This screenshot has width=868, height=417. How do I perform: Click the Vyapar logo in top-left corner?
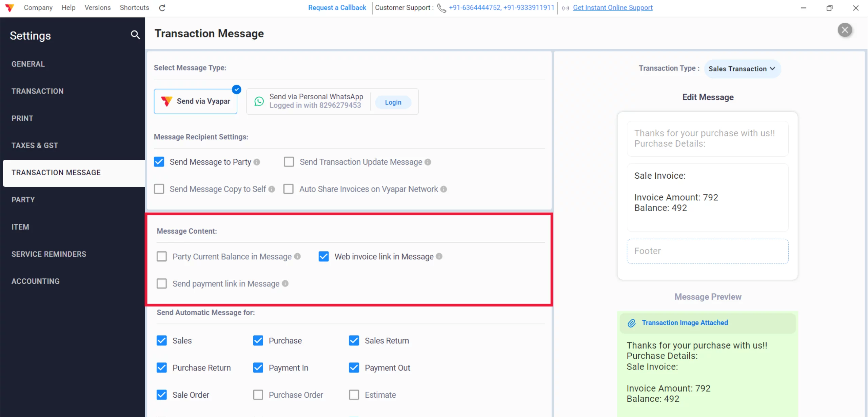9,7
